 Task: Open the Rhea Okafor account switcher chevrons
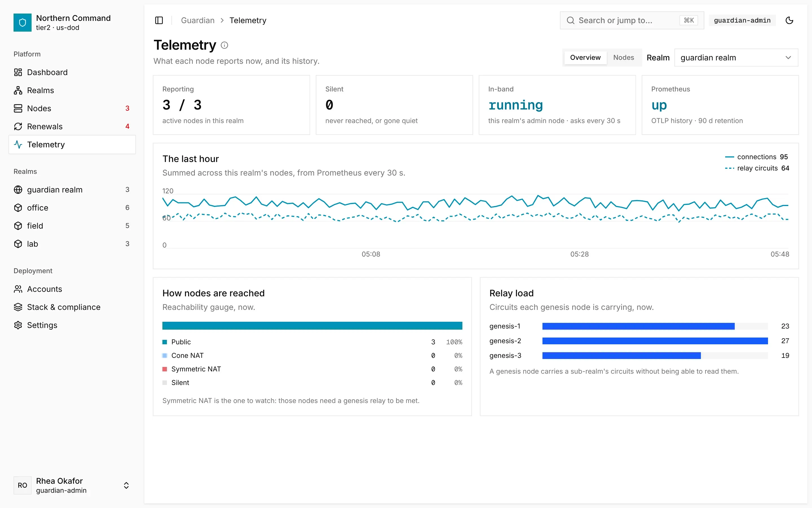(x=126, y=485)
